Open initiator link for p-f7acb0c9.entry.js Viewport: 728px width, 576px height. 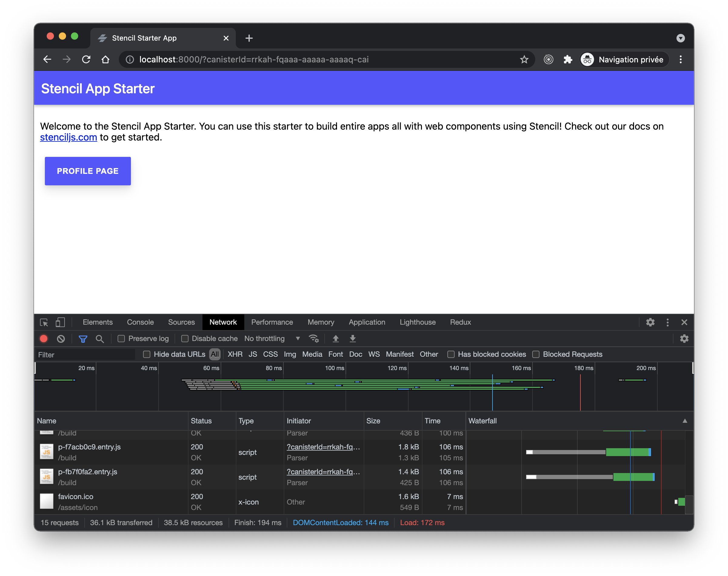click(323, 447)
